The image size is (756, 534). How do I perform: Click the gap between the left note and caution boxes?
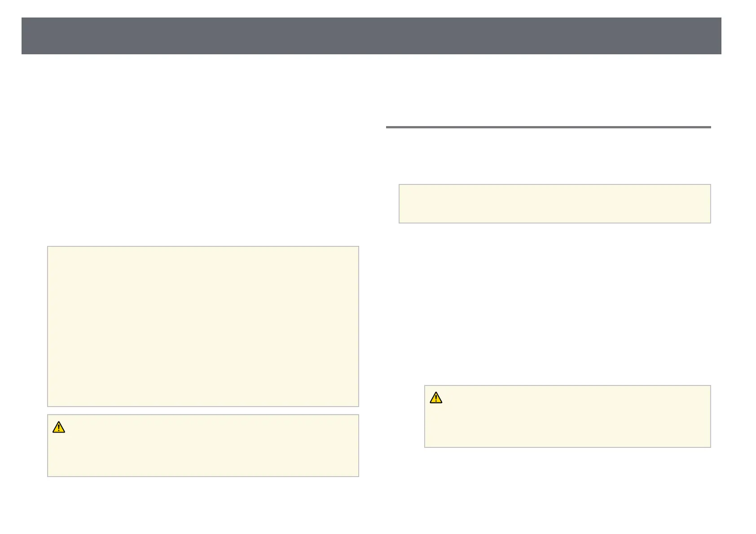click(x=203, y=411)
